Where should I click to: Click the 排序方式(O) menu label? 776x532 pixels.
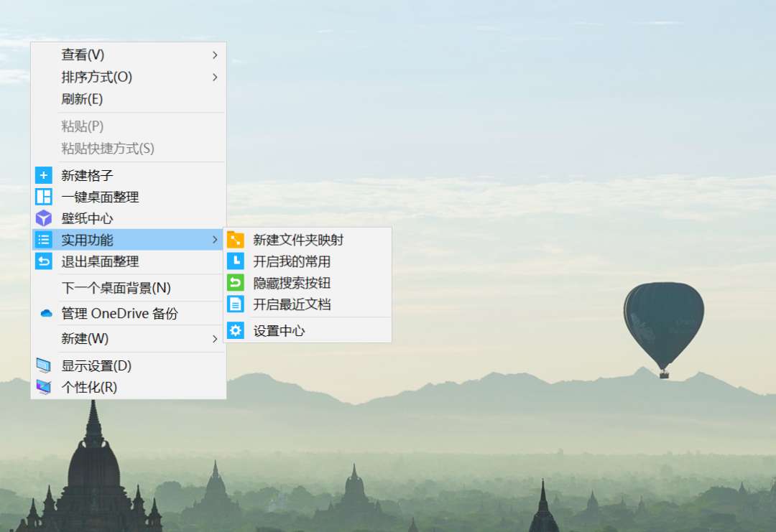point(96,77)
